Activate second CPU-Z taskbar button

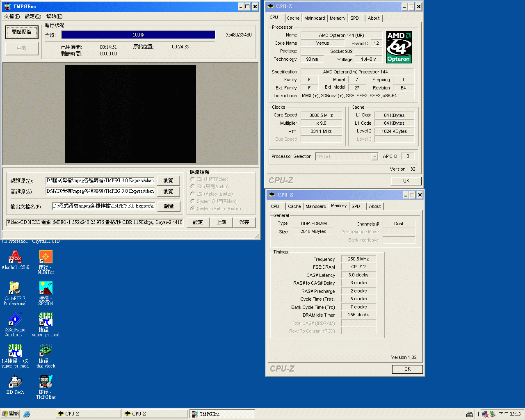155,414
